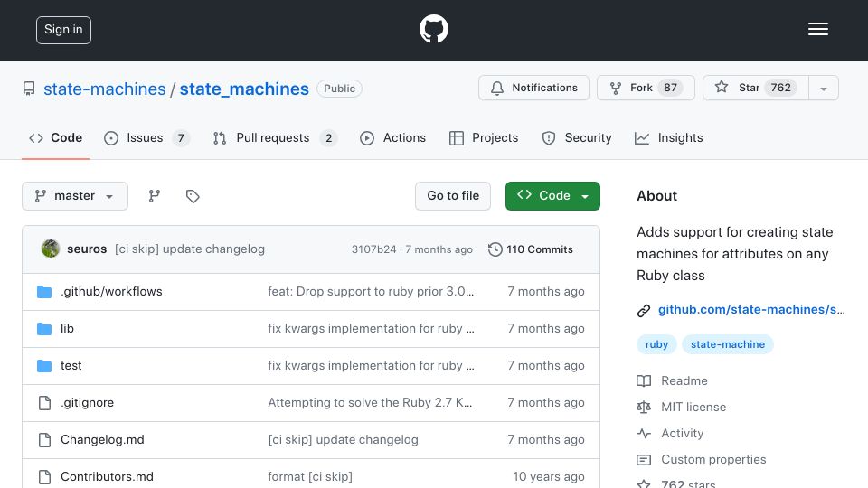Screen dimensions: 868x488
Task: Open Changelog.md row's update changelog commit
Action: (343, 440)
